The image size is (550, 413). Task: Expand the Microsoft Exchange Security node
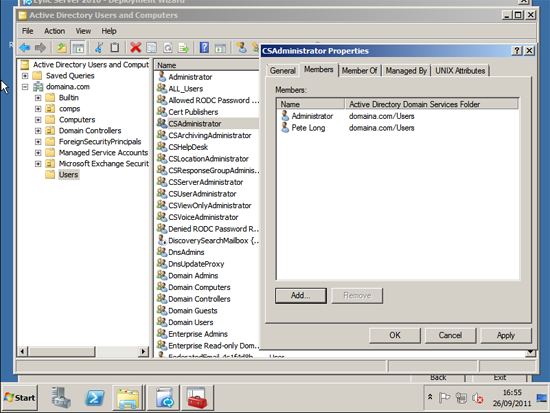click(38, 164)
